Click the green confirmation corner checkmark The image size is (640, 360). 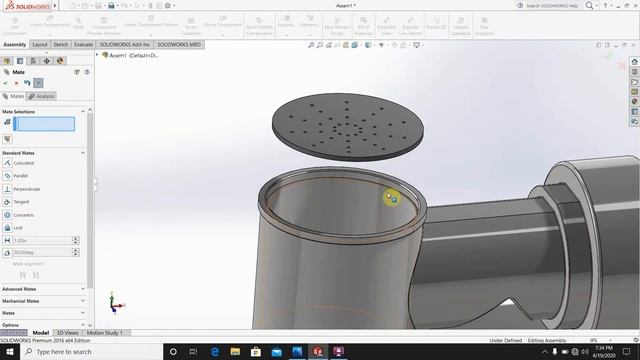coord(608,56)
